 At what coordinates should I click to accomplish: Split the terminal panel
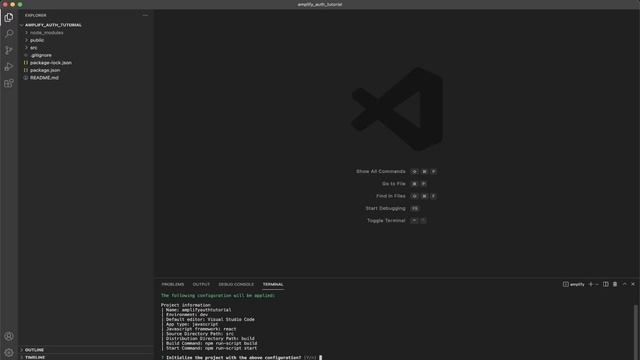tap(606, 284)
